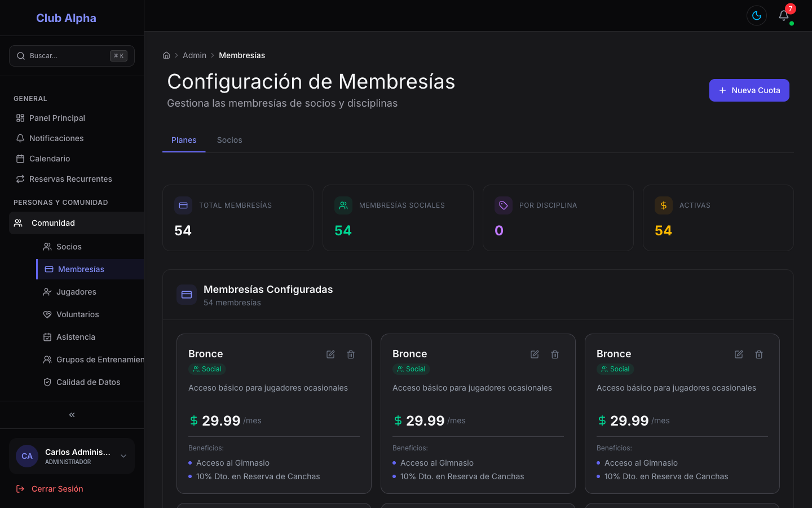This screenshot has width=812, height=508.
Task: Click the Membresías breadcrumb item
Action: tap(242, 55)
